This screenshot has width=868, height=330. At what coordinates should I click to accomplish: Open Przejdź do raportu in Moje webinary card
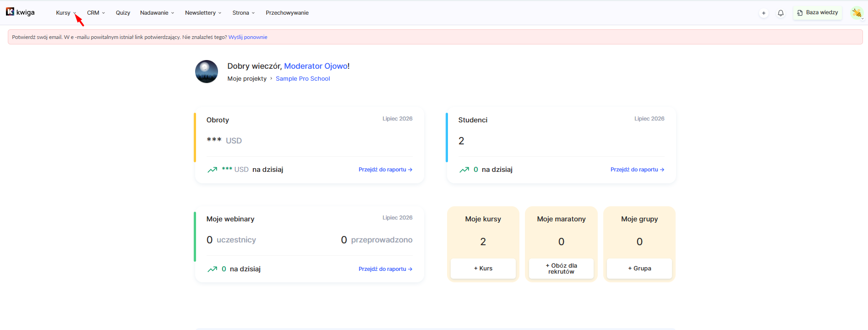coord(385,269)
